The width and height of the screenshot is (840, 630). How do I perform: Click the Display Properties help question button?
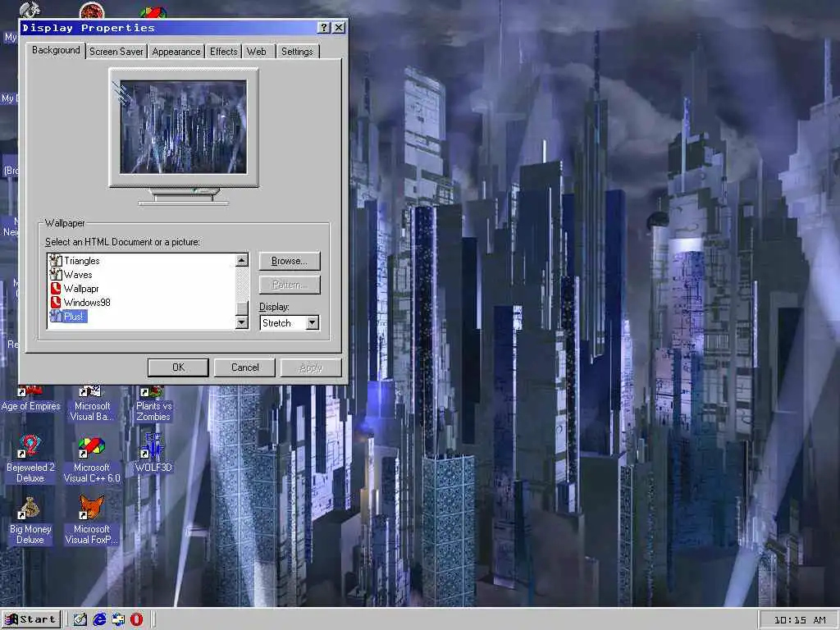coord(323,28)
